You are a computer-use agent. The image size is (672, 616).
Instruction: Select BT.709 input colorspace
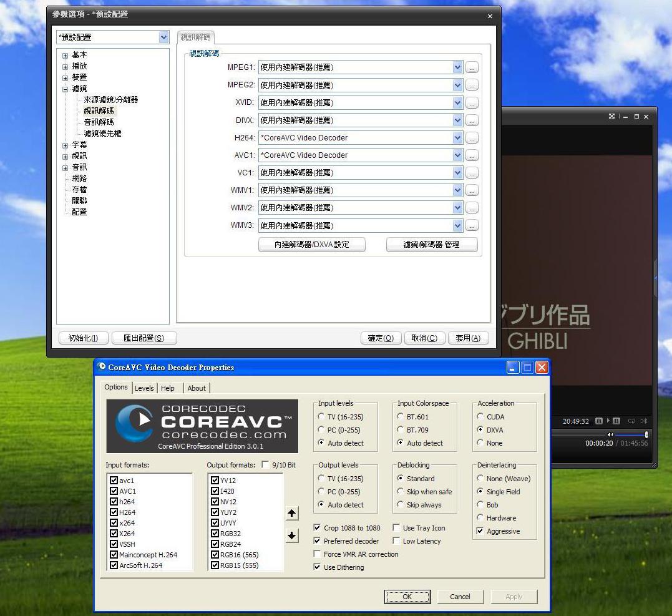tap(401, 429)
